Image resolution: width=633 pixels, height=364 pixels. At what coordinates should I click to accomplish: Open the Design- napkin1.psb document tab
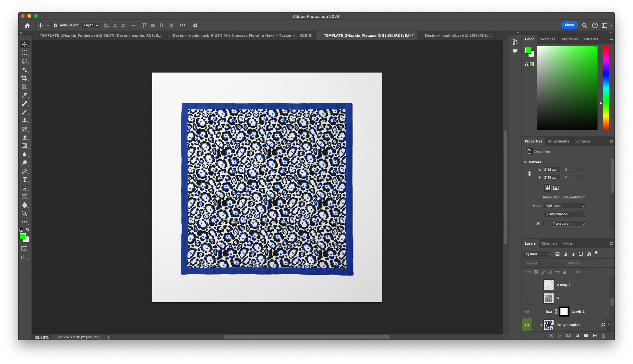click(458, 35)
